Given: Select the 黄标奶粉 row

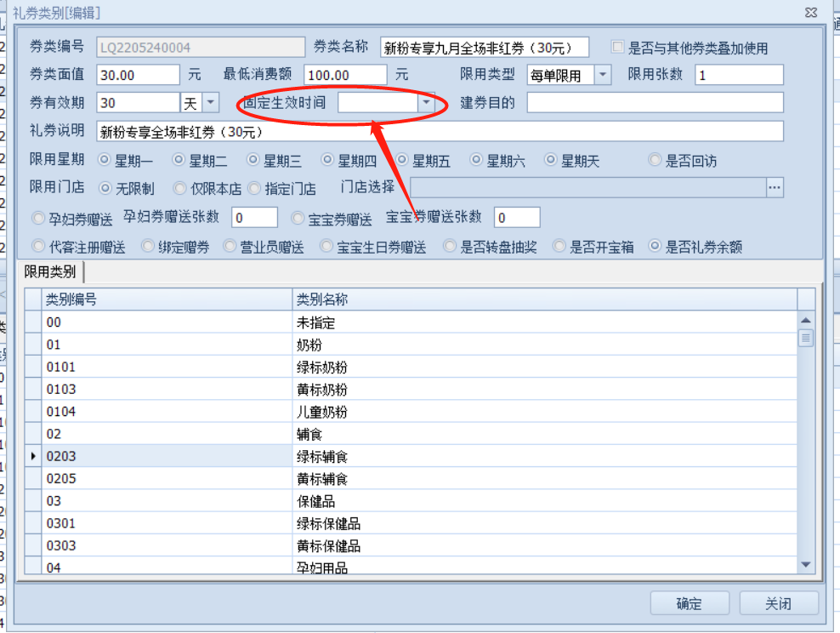Looking at the screenshot, I should point(411,389).
